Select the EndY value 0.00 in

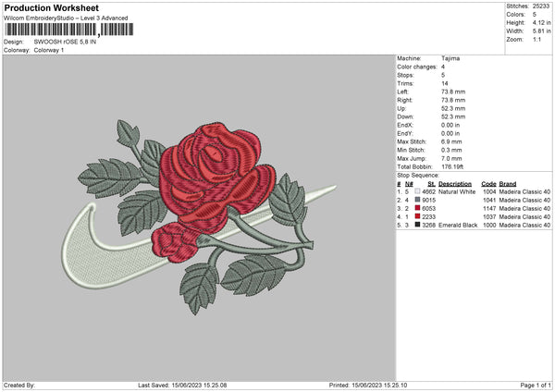(450, 133)
